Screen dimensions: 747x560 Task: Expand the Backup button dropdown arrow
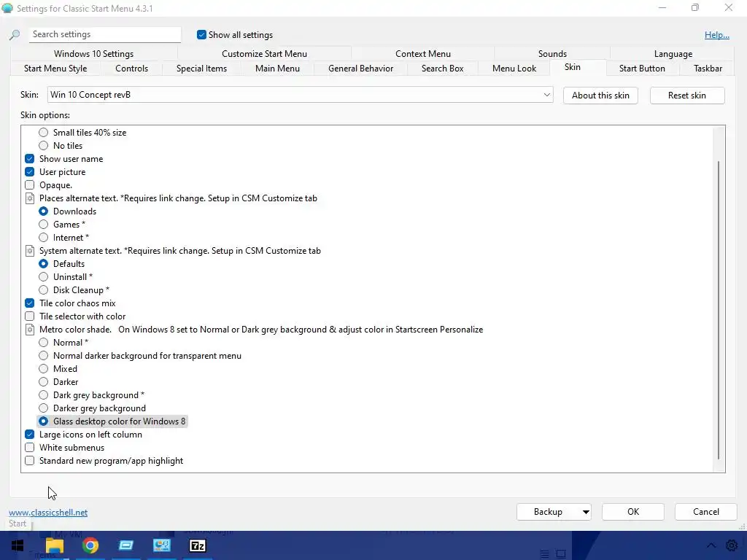(x=586, y=512)
